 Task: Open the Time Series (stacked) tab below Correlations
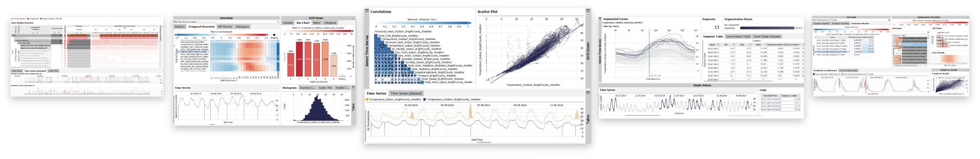pyautogui.click(x=406, y=93)
